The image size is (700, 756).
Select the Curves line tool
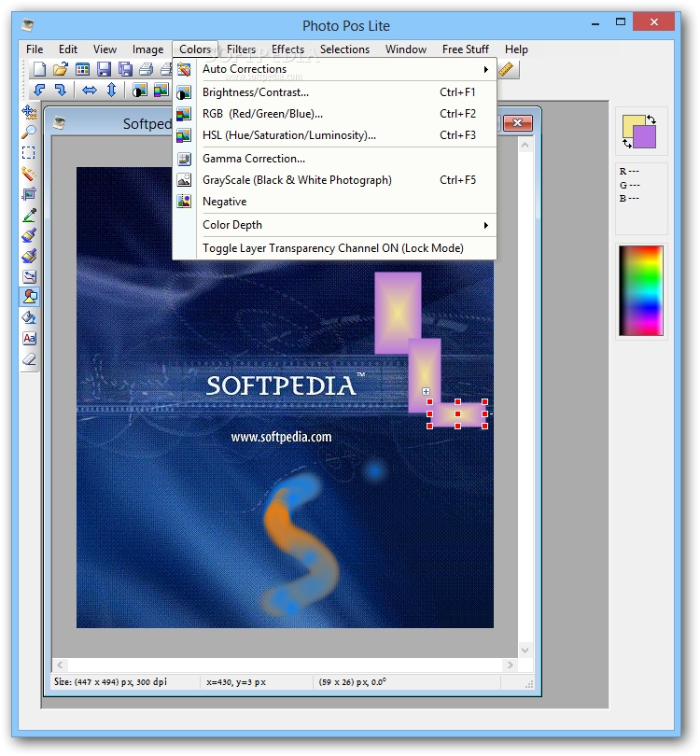click(x=29, y=277)
